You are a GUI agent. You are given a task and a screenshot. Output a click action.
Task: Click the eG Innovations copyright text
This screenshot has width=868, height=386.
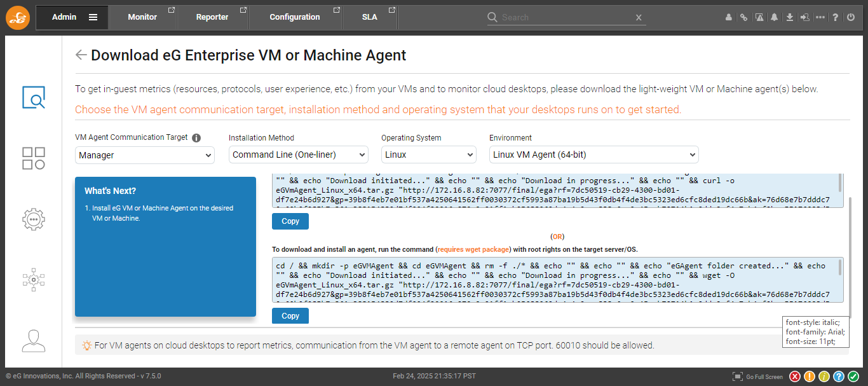coord(83,376)
